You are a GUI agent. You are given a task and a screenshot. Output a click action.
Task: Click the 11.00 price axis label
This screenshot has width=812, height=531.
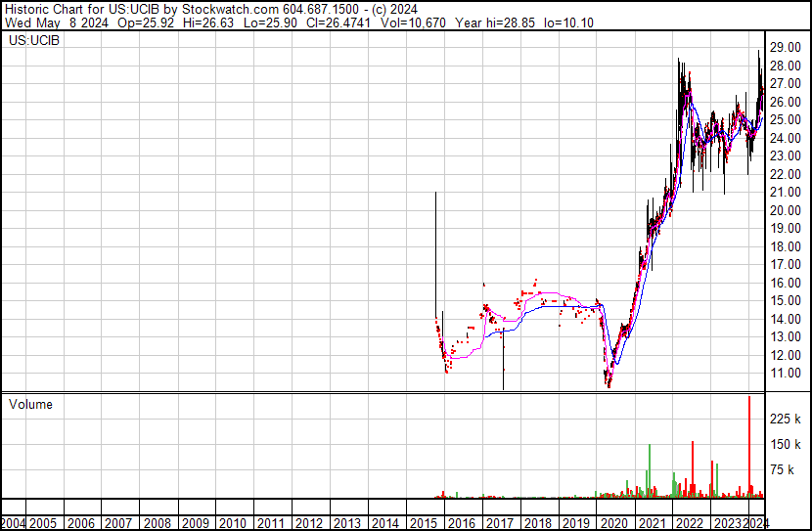785,374
